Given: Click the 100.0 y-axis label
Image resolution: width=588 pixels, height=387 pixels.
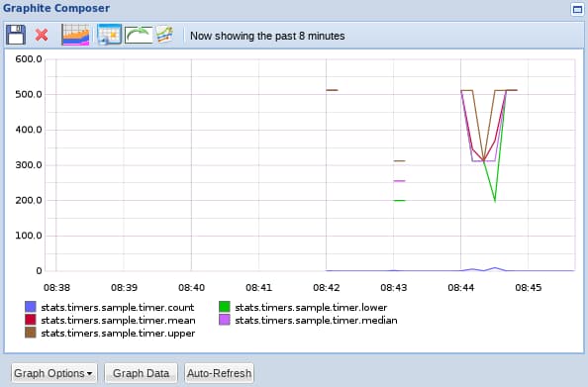Looking at the screenshot, I should click(29, 236).
